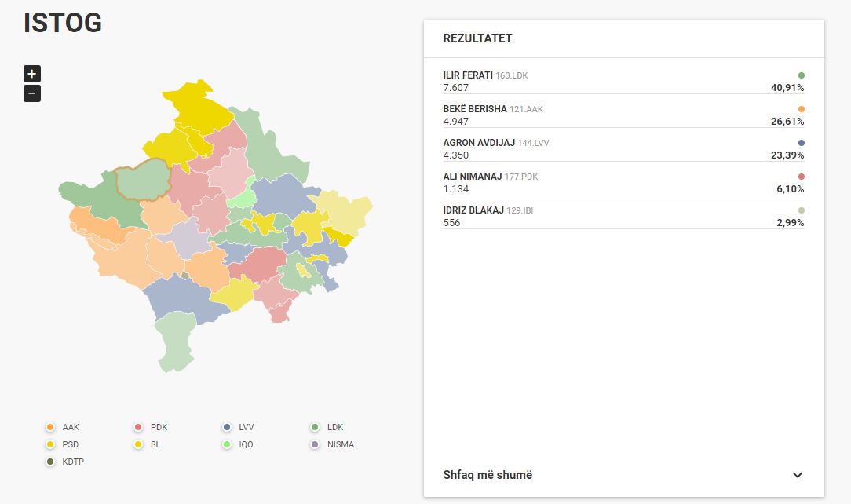Click the 160.LDK party code
Screen dimensions: 851x504
pyautogui.click(x=512, y=76)
